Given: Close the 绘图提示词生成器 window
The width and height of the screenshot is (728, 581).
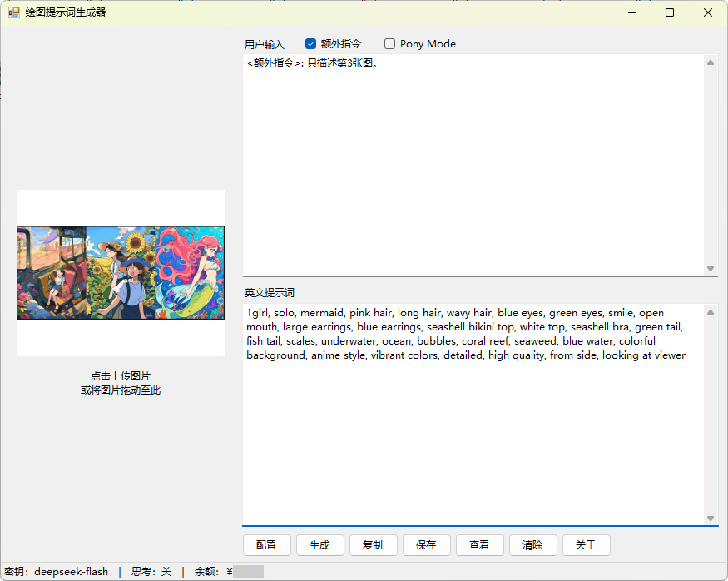Looking at the screenshot, I should pyautogui.click(x=707, y=12).
